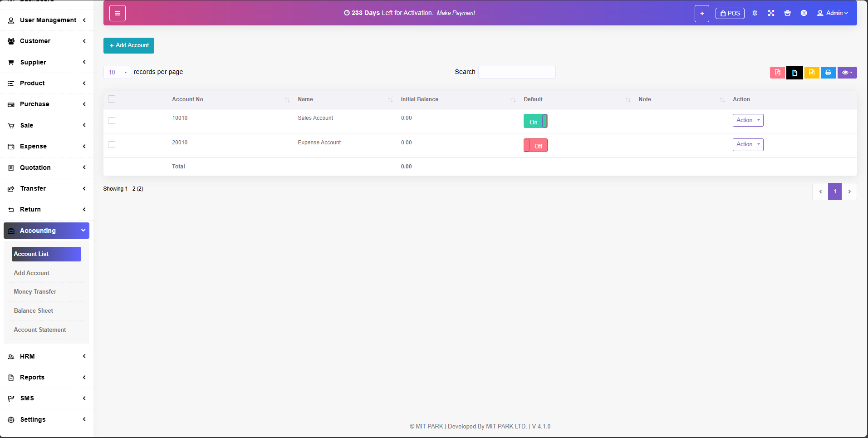This screenshot has height=438, width=868.
Task: Open Action dropdown for account 10010
Action: [748, 120]
